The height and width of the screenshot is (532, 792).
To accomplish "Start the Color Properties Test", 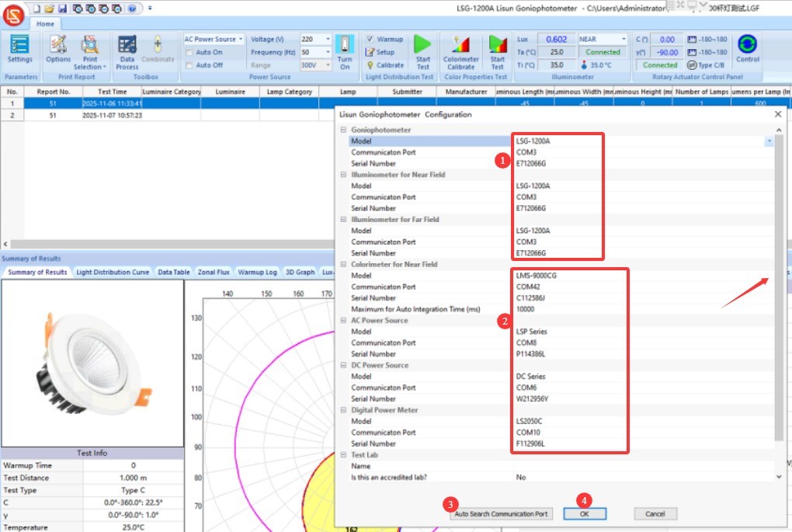I will pos(497,52).
